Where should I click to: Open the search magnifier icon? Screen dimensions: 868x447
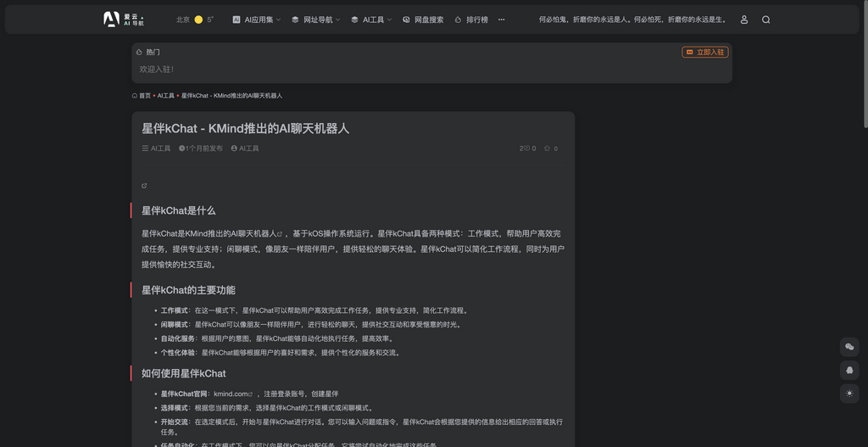765,20
